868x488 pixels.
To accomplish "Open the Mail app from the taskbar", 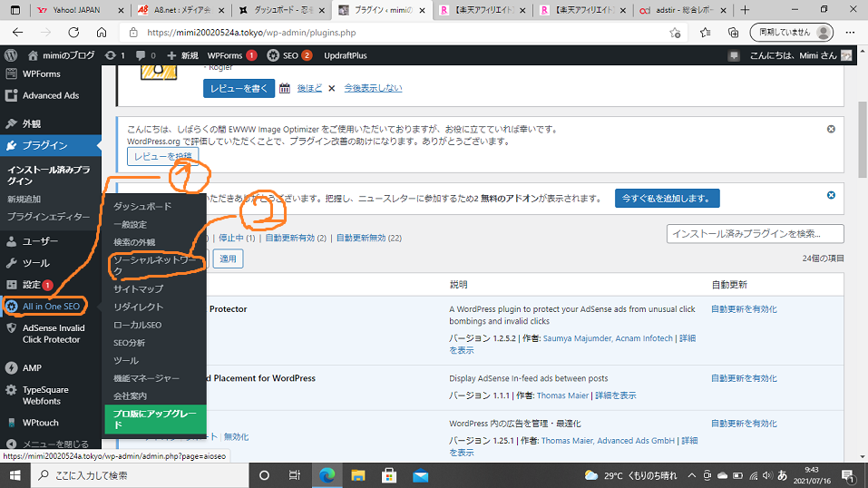I will (x=420, y=475).
